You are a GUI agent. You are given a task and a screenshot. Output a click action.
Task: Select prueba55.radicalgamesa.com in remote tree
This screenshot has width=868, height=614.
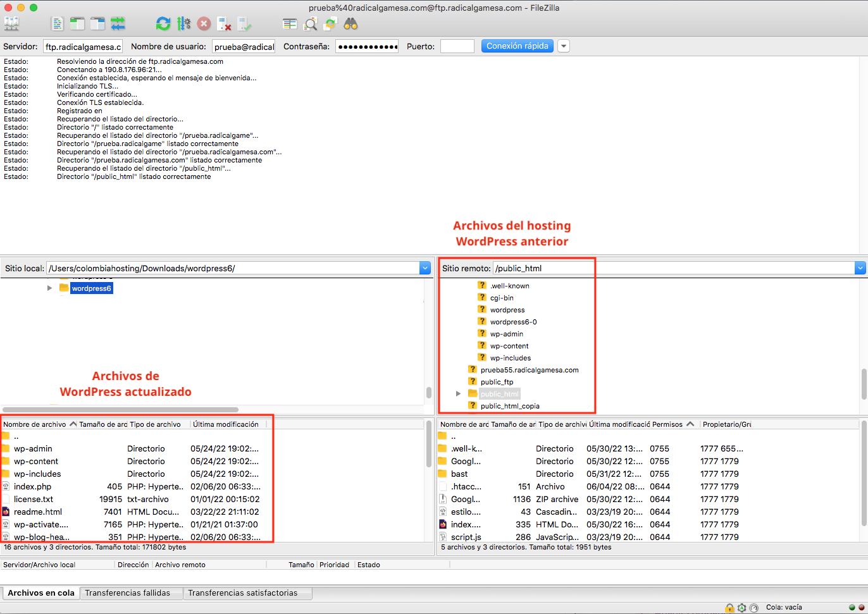[530, 370]
